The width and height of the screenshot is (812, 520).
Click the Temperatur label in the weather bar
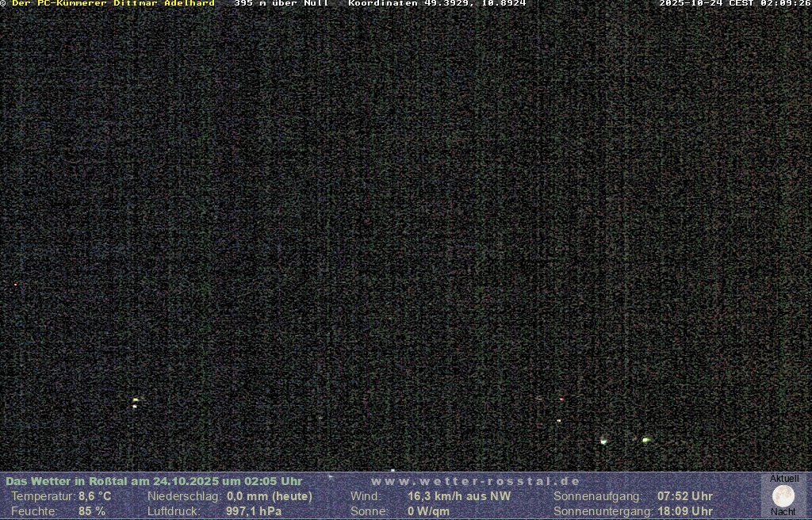pyautogui.click(x=43, y=496)
